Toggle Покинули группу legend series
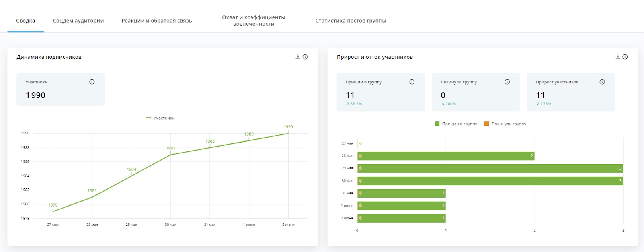 pyautogui.click(x=505, y=124)
